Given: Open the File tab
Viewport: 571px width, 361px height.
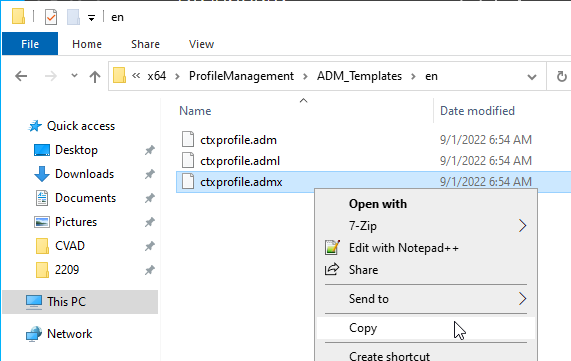Looking at the screenshot, I should coord(30,44).
